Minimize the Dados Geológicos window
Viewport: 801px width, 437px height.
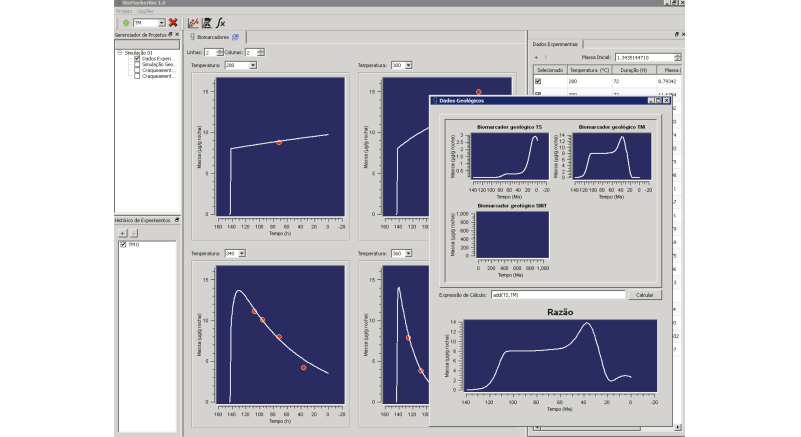[x=651, y=101]
